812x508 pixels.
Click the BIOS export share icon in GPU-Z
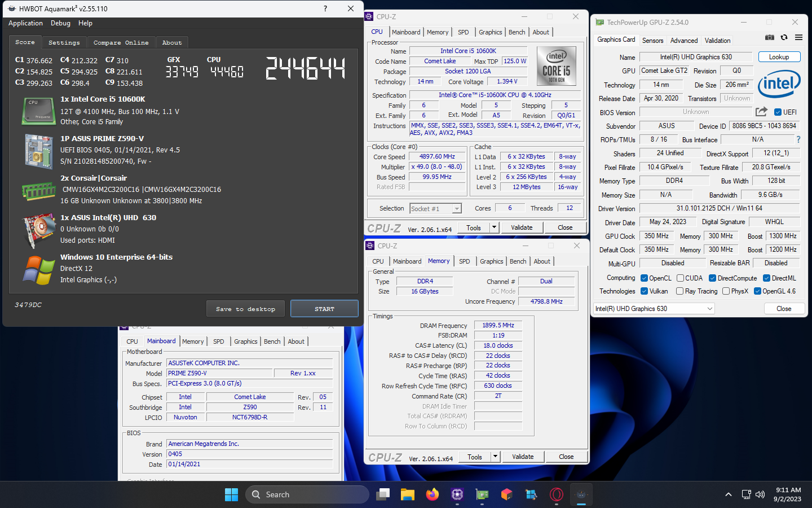(761, 112)
